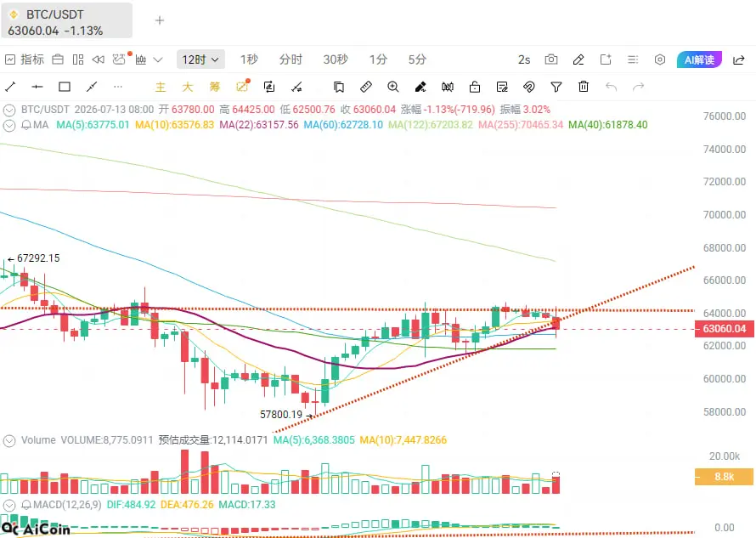
Task: Toggle the 筹 indicator
Action: tap(215, 87)
